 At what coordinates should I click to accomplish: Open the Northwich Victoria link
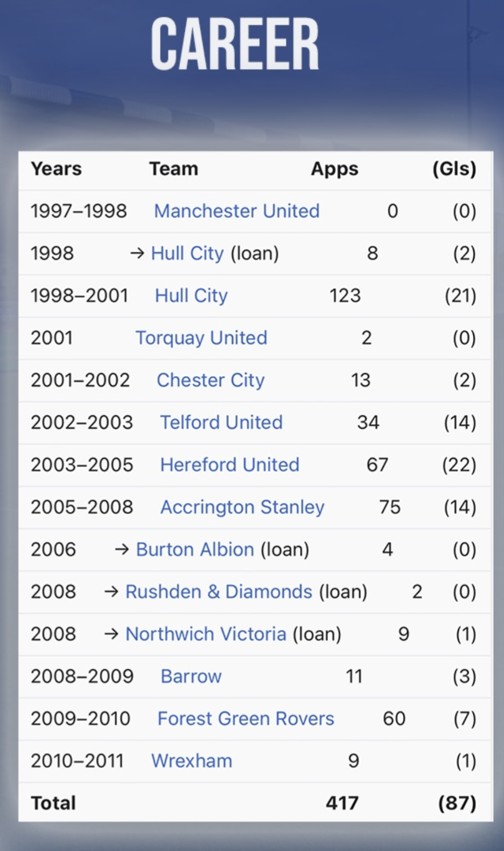click(x=206, y=634)
